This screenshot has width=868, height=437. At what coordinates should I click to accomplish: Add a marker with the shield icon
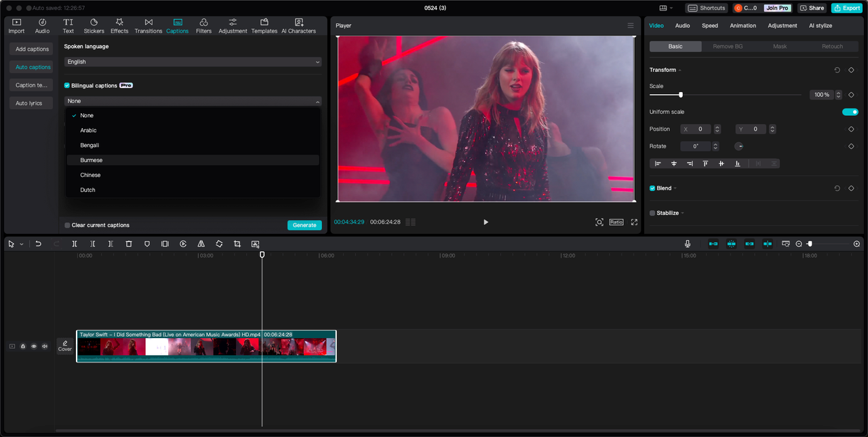click(x=147, y=244)
